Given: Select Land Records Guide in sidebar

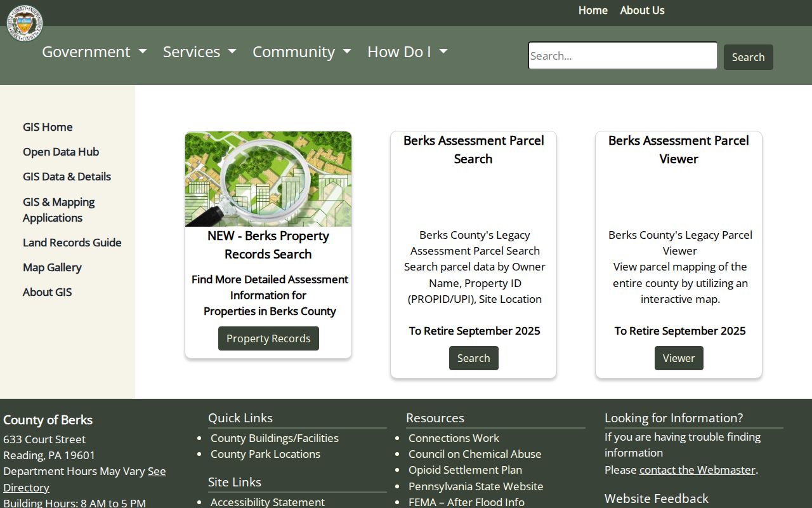Looking at the screenshot, I should coord(72,243).
